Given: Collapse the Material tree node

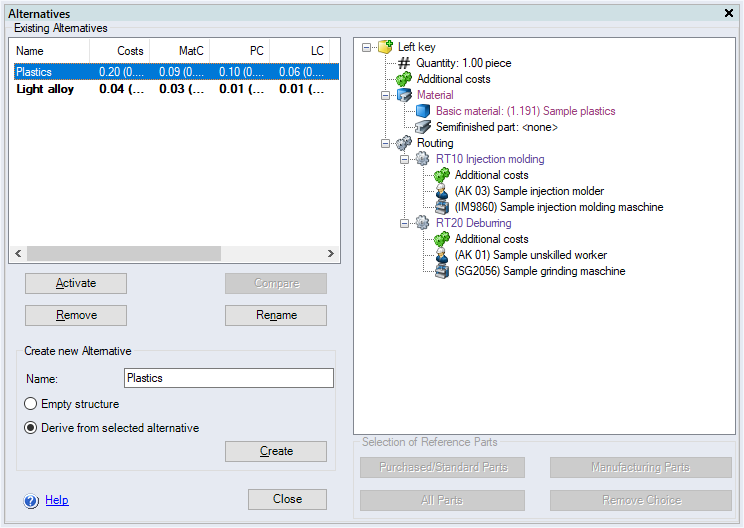Looking at the screenshot, I should click(x=386, y=95).
